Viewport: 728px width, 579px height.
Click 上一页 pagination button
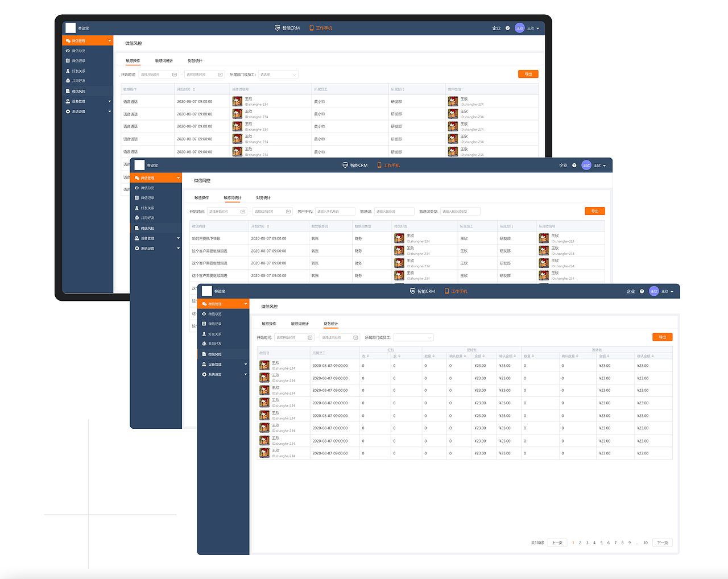[557, 543]
